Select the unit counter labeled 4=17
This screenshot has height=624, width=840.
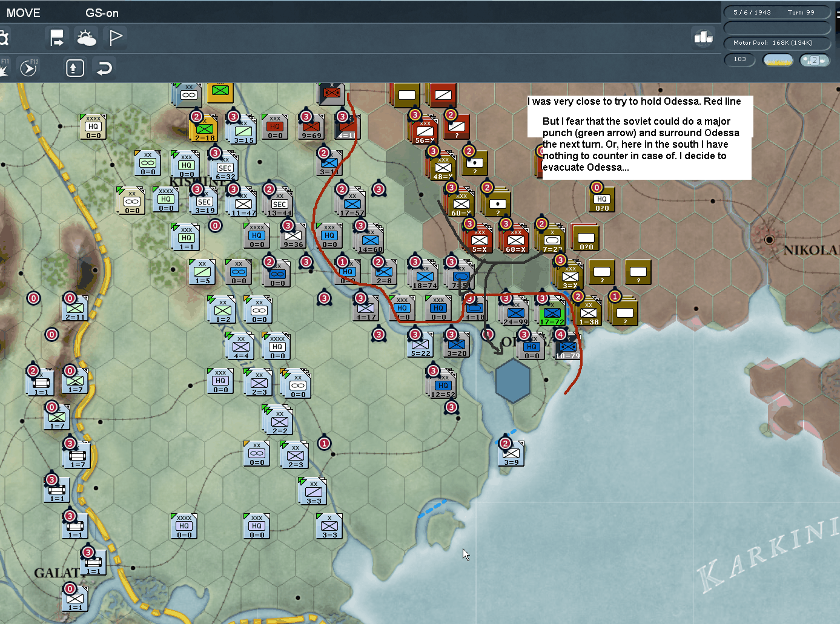click(x=366, y=308)
